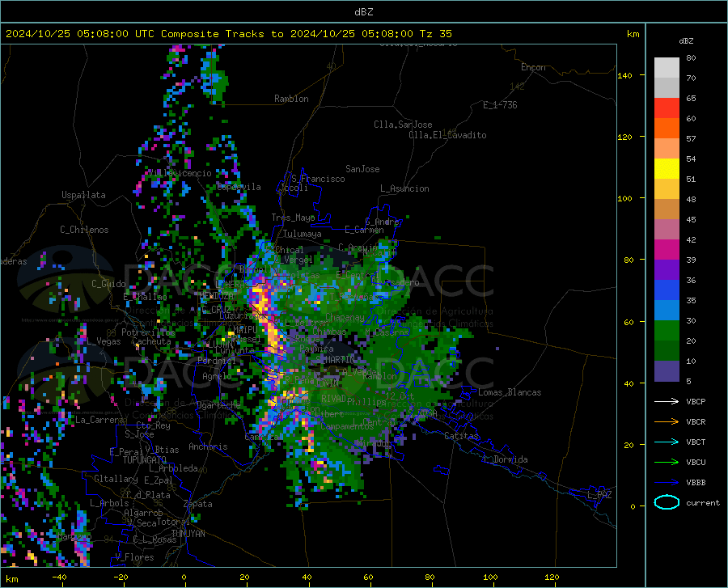Select the light gray 70-80 dBZ color swatch
Screen dimensions: 728x588
coord(667,67)
